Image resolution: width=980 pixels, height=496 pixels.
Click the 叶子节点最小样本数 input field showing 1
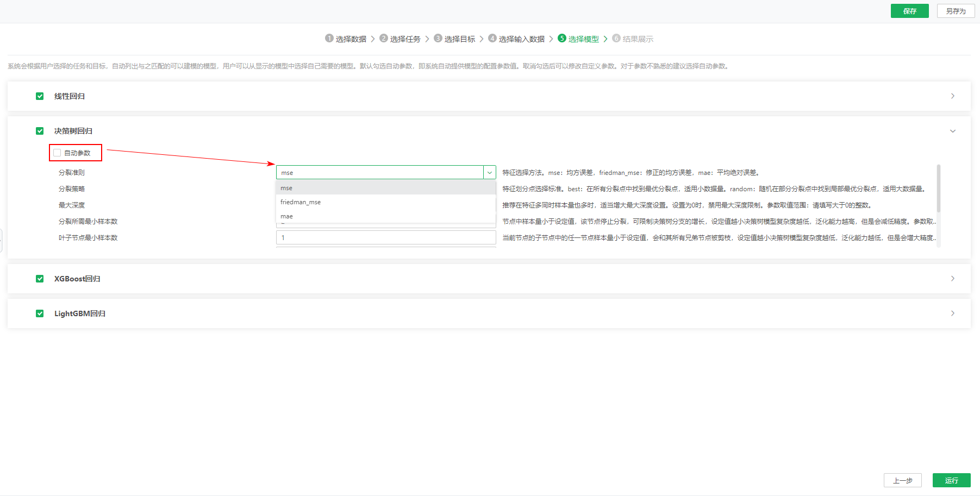[x=386, y=237]
